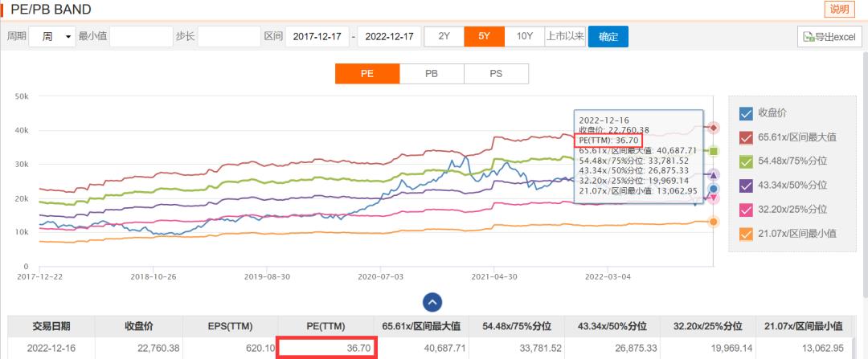
Task: Click the 65.61x/区间最大值 column header
Action: click(421, 326)
